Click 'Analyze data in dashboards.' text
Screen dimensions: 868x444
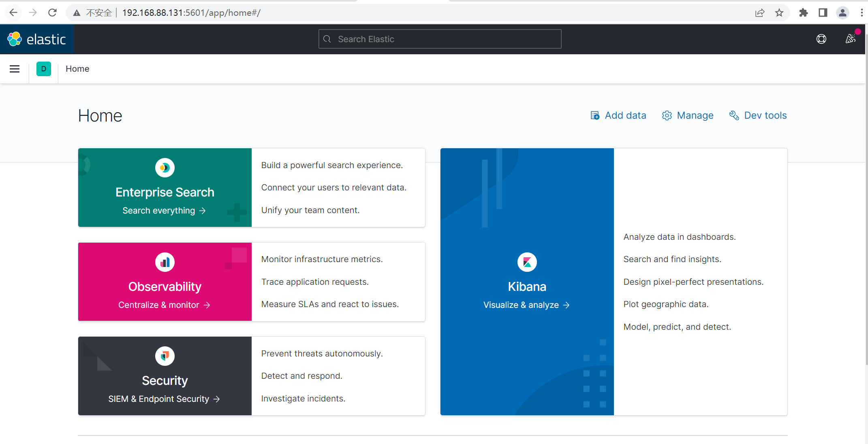[x=680, y=237]
